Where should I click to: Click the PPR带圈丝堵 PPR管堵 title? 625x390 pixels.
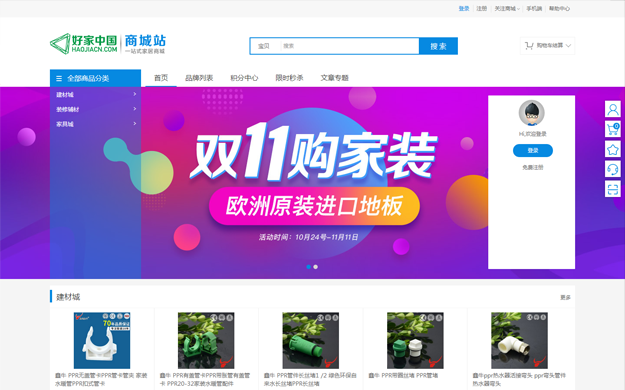click(x=403, y=375)
